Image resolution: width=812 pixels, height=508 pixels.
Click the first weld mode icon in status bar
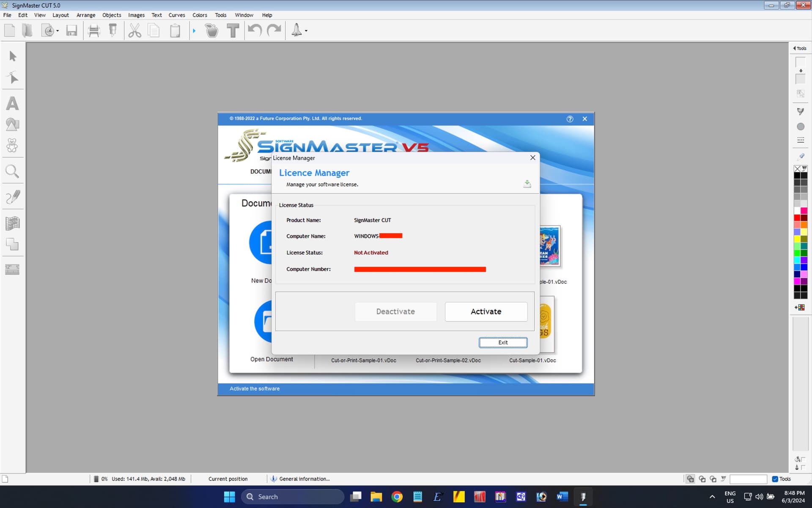pyautogui.click(x=690, y=479)
